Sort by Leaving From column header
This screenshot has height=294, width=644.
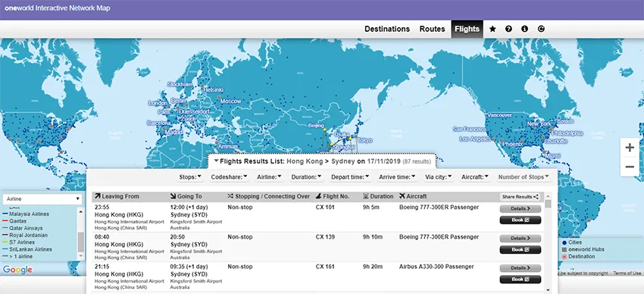[117, 196]
